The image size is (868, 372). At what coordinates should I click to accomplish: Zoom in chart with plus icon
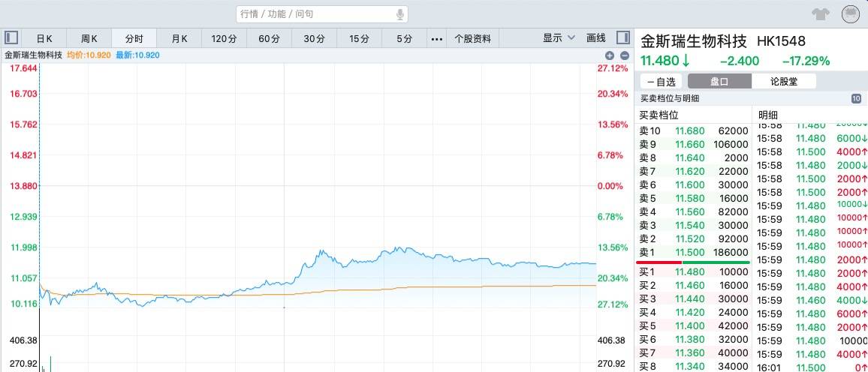pyautogui.click(x=610, y=55)
